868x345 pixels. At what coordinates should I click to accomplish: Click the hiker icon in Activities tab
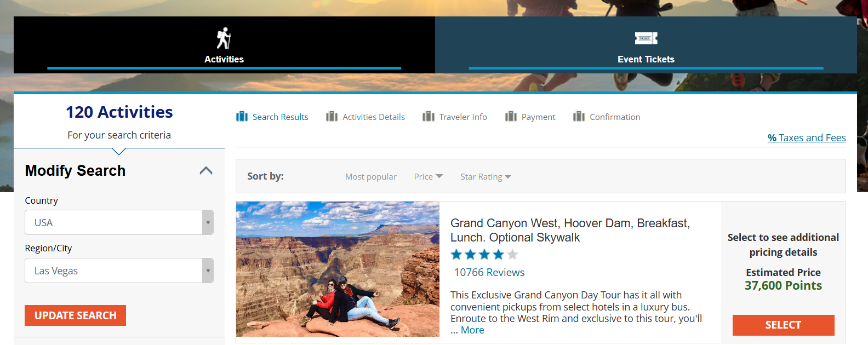(224, 38)
